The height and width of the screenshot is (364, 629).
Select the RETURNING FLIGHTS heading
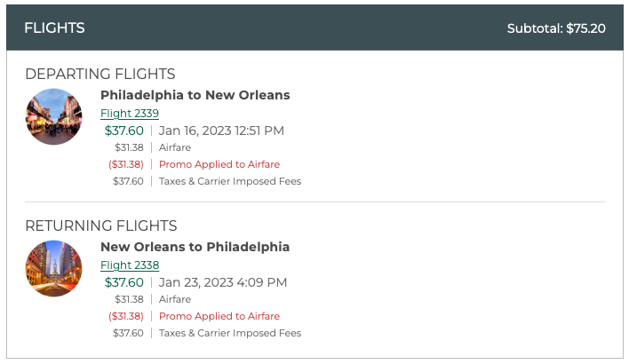100,226
